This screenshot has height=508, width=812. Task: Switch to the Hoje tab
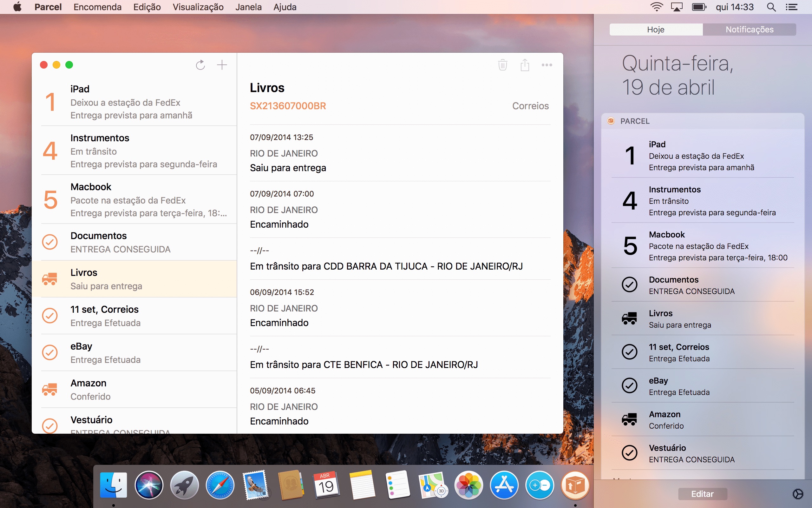click(656, 30)
